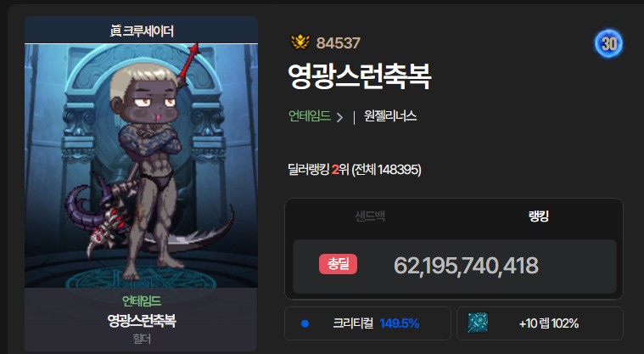Click the 힐더 label at card bottom

(x=142, y=339)
